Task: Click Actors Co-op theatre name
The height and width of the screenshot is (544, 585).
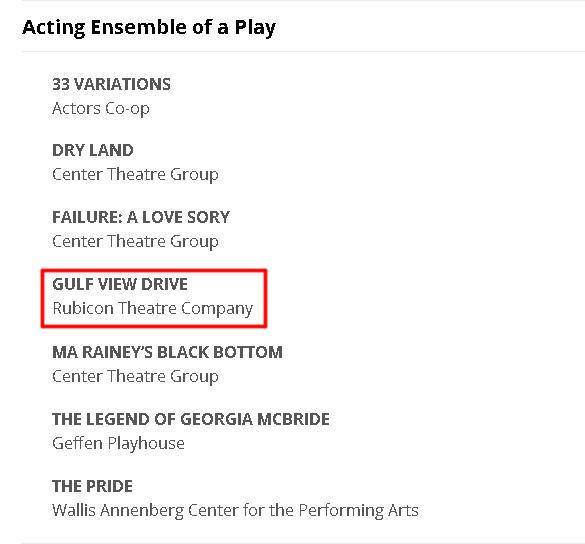Action: pos(101,109)
